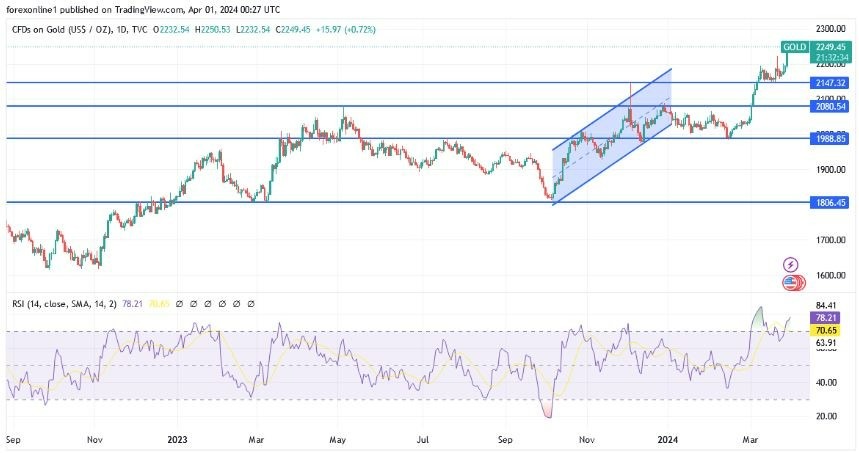Click the yellow 70.65 value in RSI legend
Viewport: 859px width, 453px height.
pos(159,303)
